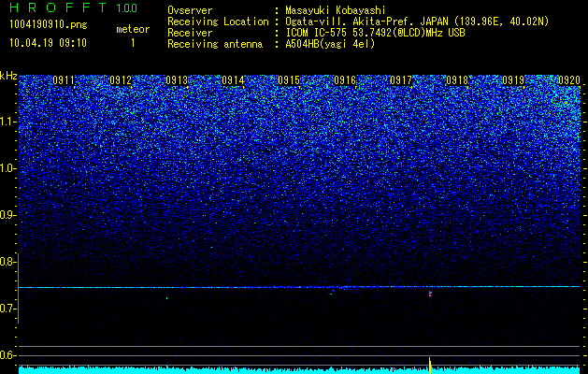
Task: Click the 'Receiver' field label
Action: click(x=190, y=33)
